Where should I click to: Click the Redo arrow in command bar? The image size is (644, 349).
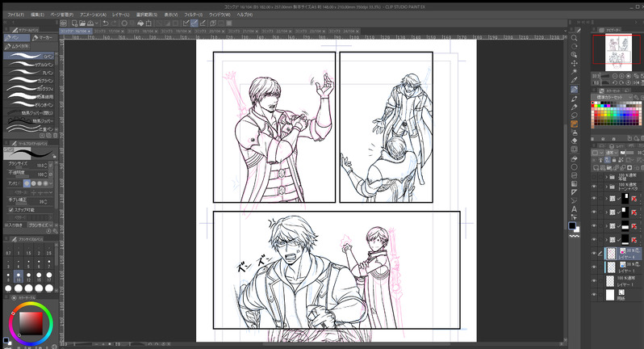coord(113,23)
